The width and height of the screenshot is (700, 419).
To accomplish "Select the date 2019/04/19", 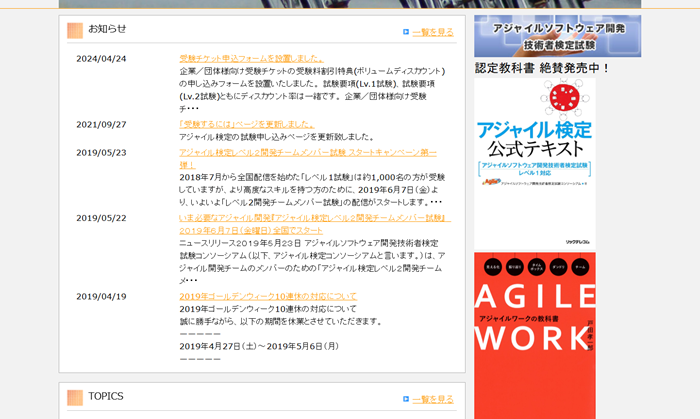I will tap(101, 297).
